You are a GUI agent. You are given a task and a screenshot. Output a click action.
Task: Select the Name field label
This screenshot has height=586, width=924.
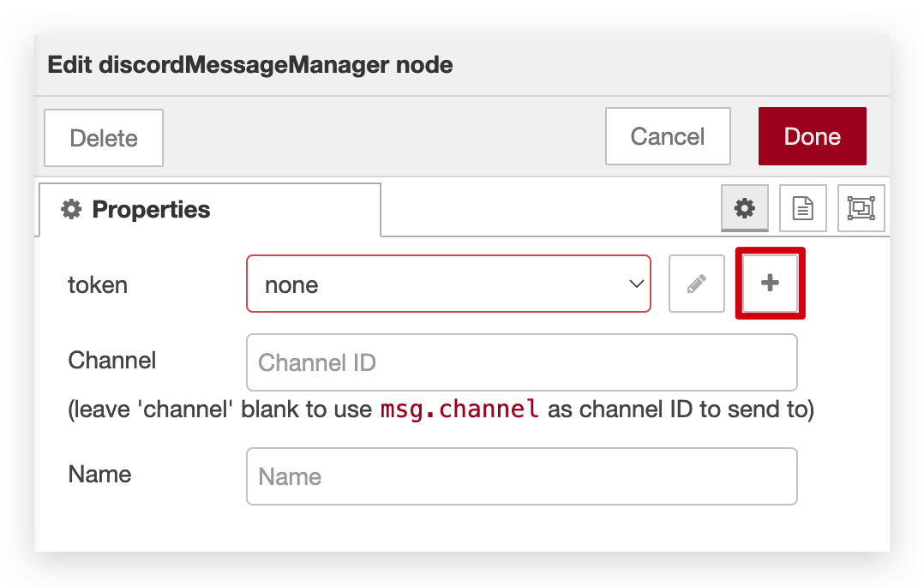tap(99, 474)
